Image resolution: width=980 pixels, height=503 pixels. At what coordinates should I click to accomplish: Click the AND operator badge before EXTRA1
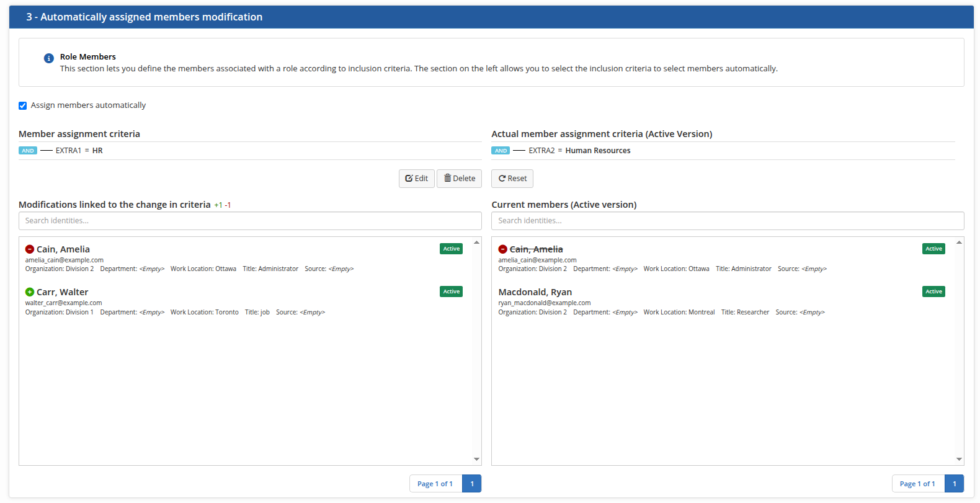click(28, 151)
